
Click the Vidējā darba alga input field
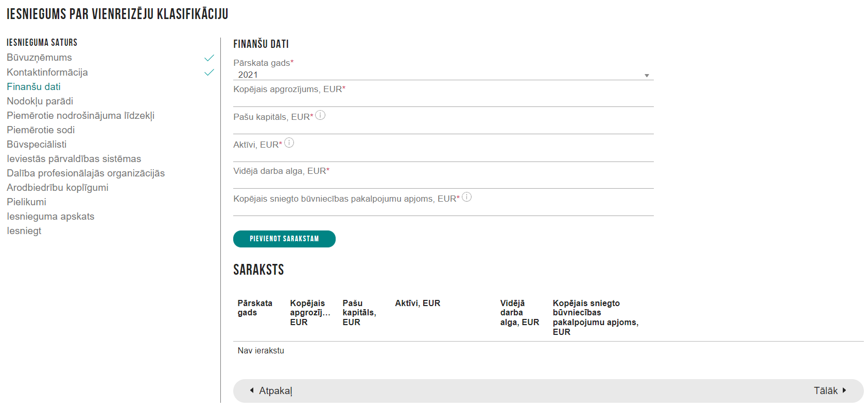pyautogui.click(x=443, y=183)
